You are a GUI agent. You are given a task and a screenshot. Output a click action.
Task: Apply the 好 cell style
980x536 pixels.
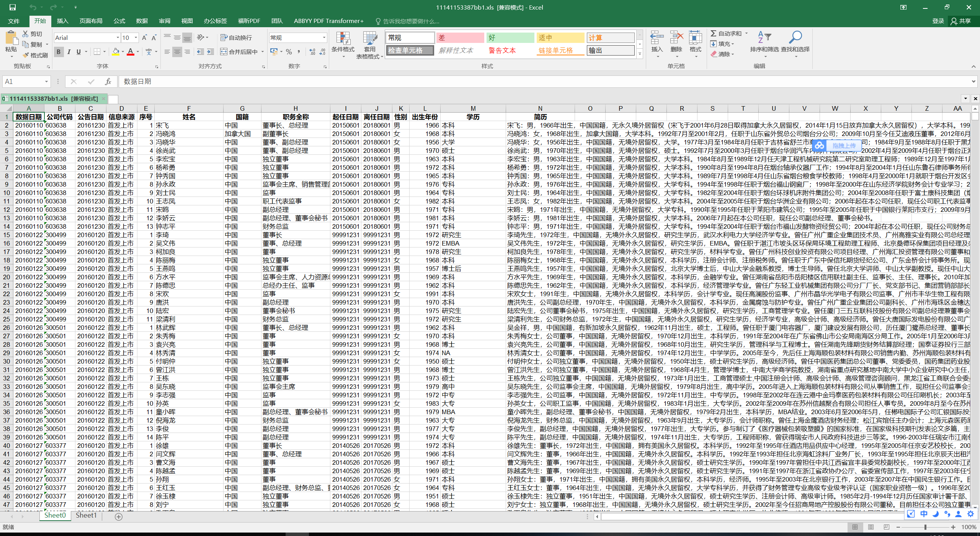point(510,38)
